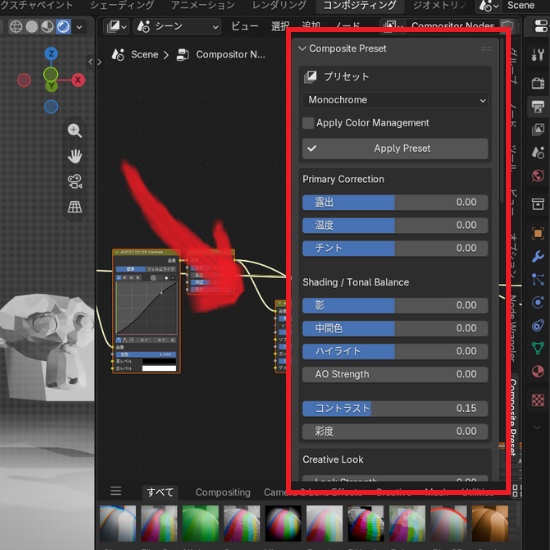Click the negative X axis gizmo circle

coord(24,80)
